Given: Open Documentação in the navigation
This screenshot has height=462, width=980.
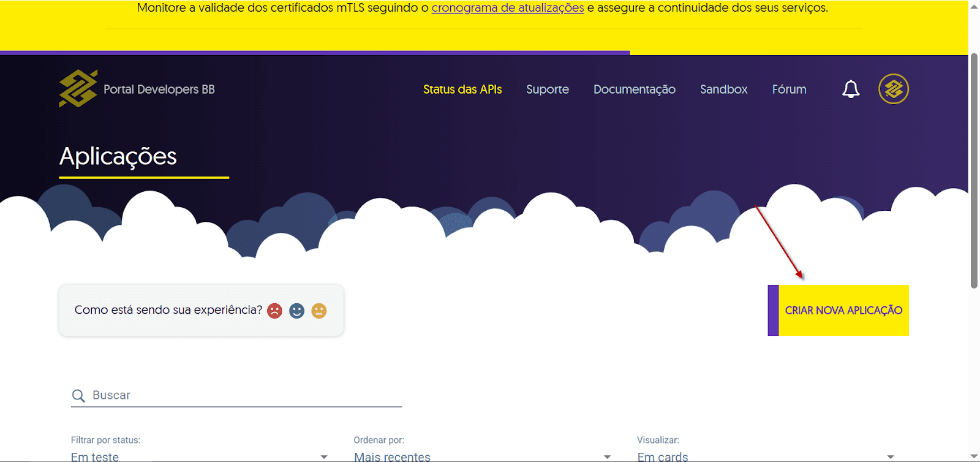Looking at the screenshot, I should pos(635,89).
